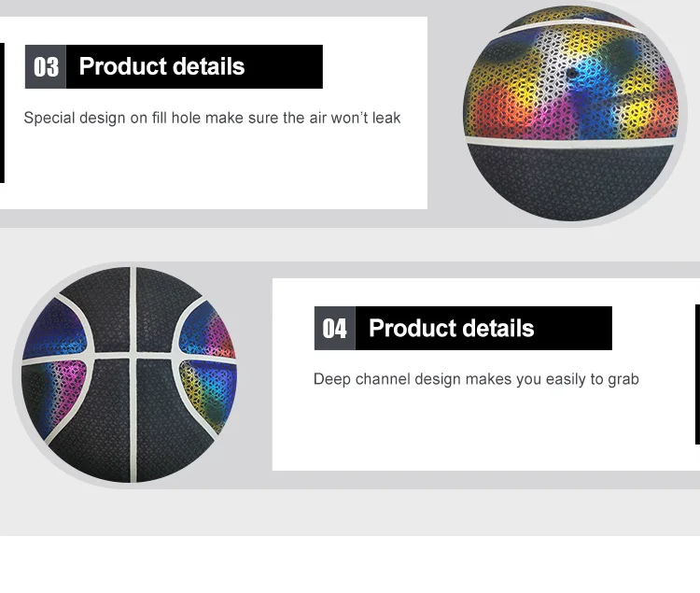Click the "03" number badge

(x=46, y=67)
